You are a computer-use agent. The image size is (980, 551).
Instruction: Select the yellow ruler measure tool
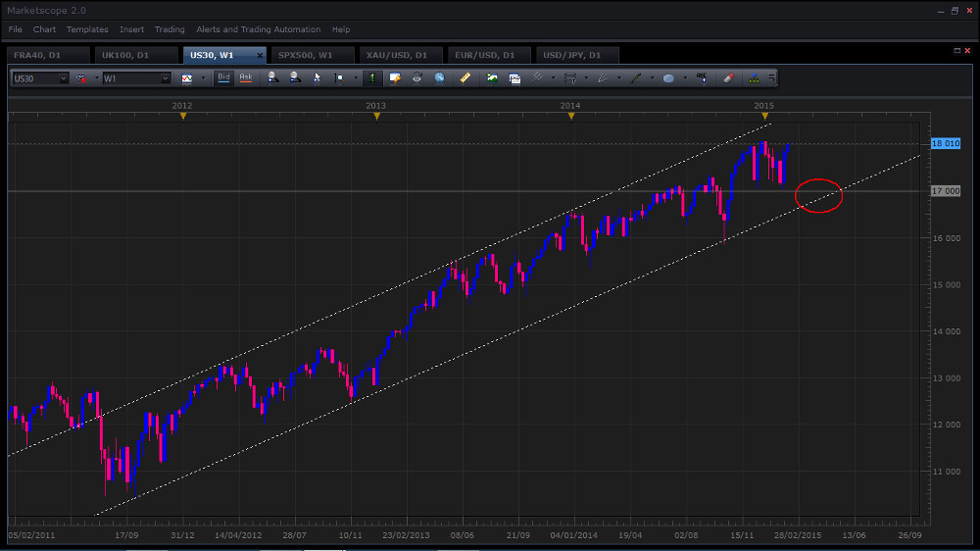pos(465,78)
